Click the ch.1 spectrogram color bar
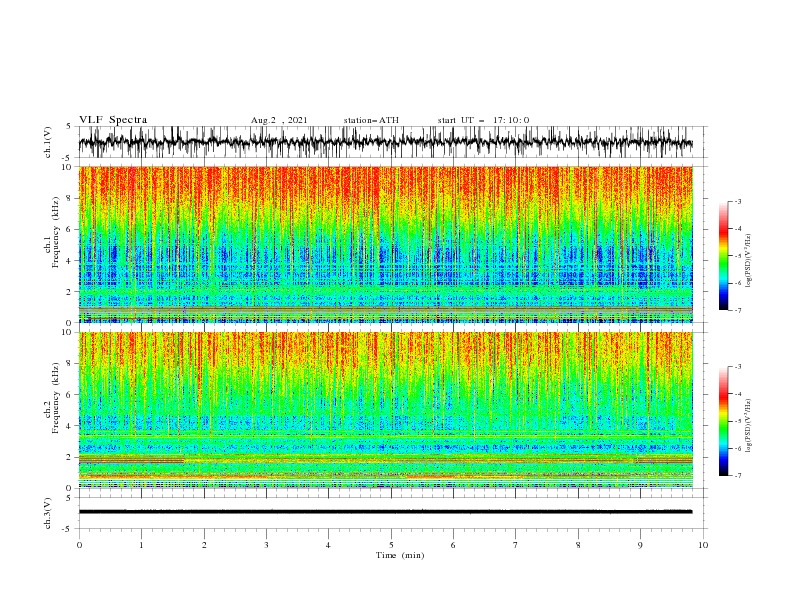Viewport: 792px width, 612px height. (723, 256)
